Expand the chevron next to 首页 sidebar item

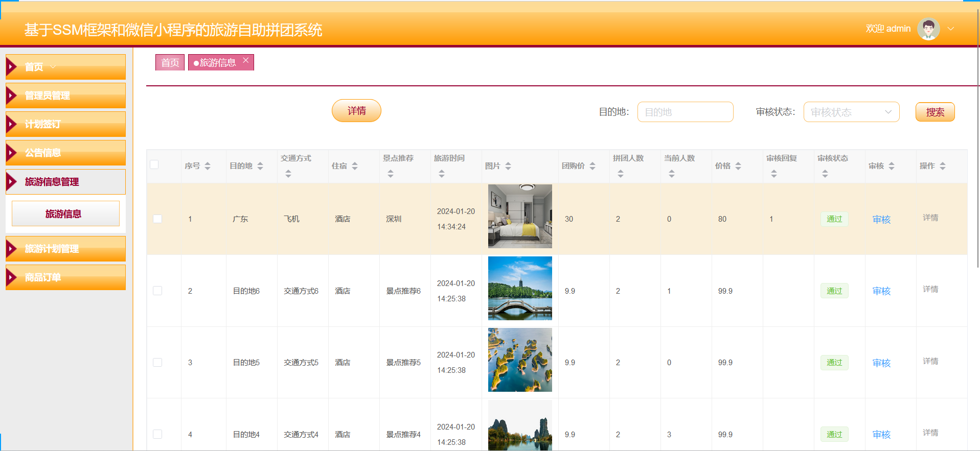(53, 67)
